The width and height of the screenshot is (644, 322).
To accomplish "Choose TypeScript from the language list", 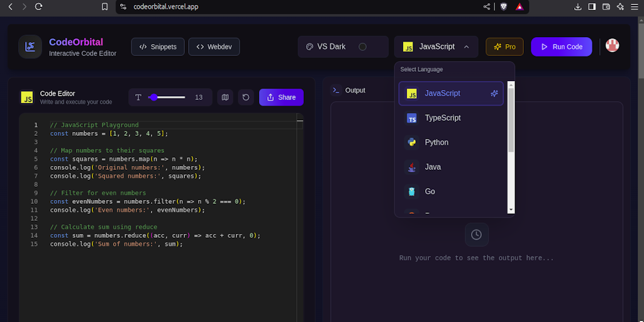I will click(442, 118).
